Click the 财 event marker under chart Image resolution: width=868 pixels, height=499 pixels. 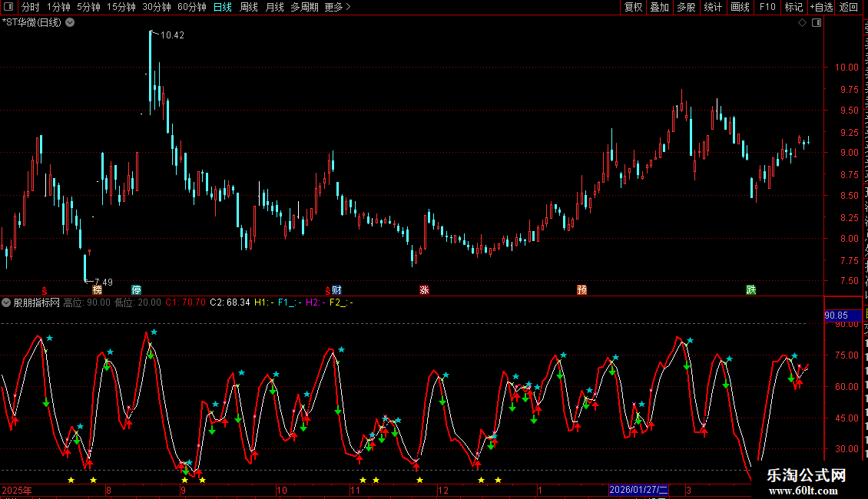336,290
